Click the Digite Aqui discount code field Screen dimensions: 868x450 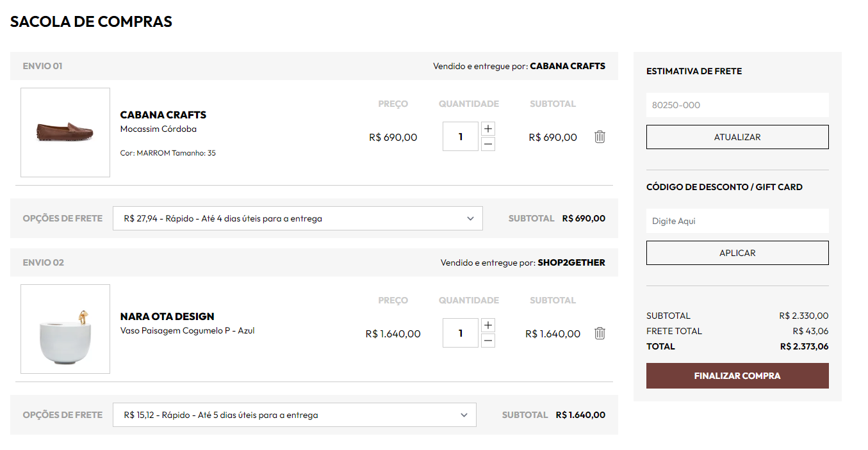point(737,221)
